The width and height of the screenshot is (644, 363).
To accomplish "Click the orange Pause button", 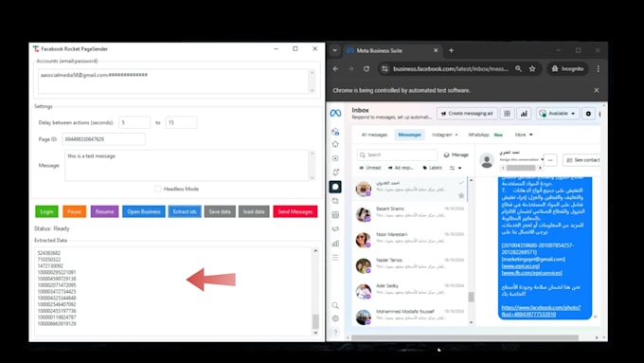I will pos(74,211).
